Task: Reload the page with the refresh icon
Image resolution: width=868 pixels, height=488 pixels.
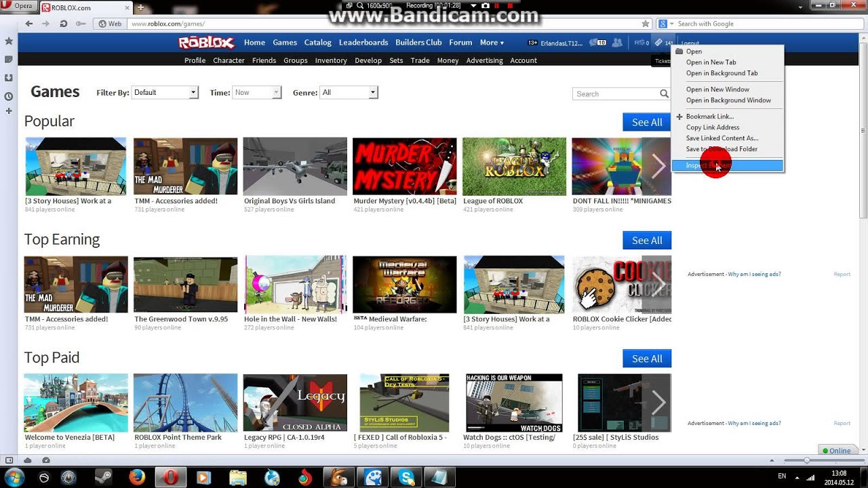Action: pos(63,24)
